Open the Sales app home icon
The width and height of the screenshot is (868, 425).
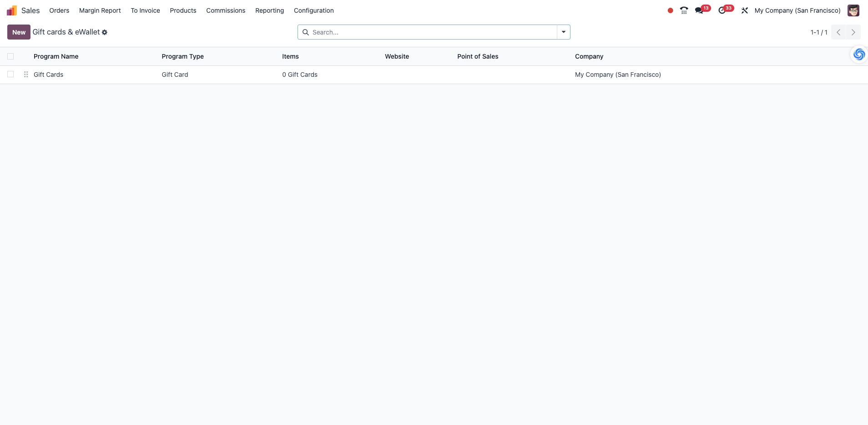[x=12, y=10]
